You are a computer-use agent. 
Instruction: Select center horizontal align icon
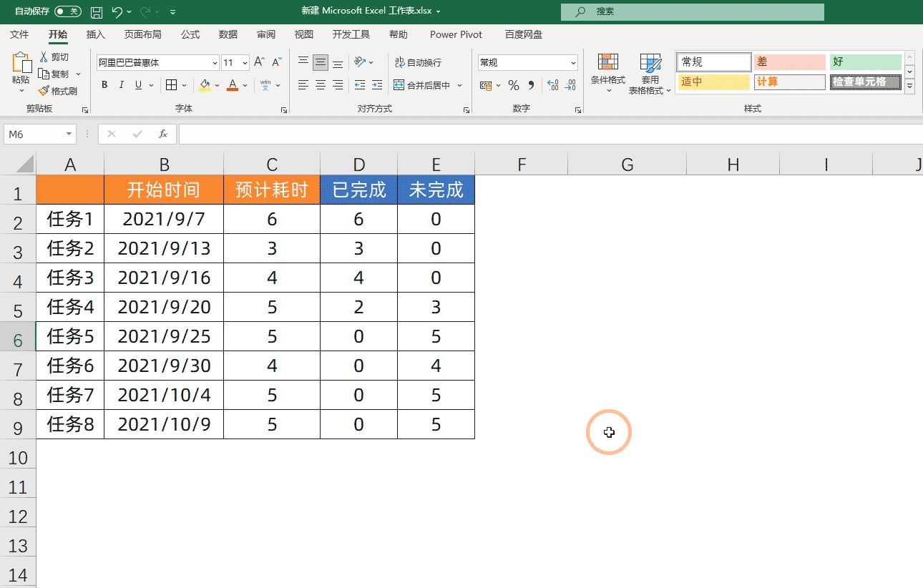(x=321, y=85)
